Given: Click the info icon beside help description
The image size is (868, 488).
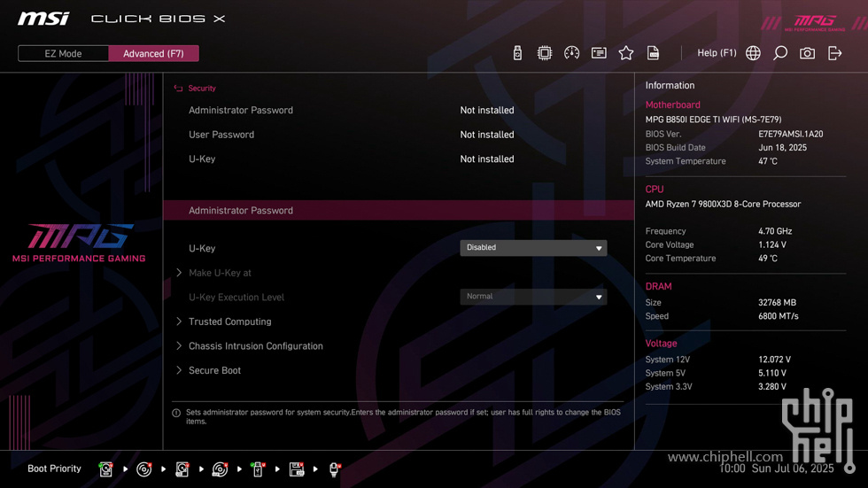Looking at the screenshot, I should click(176, 413).
